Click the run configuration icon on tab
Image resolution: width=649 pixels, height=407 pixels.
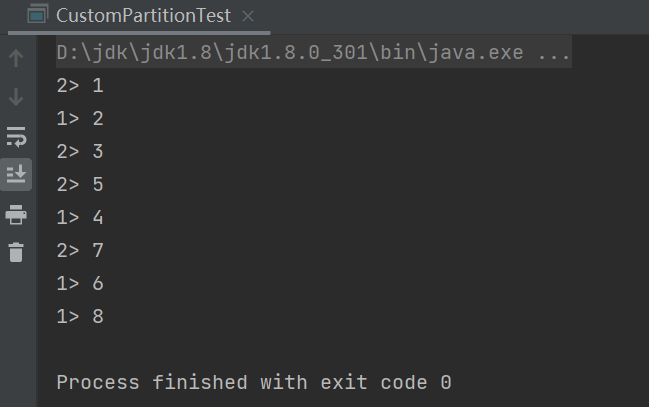click(37, 16)
